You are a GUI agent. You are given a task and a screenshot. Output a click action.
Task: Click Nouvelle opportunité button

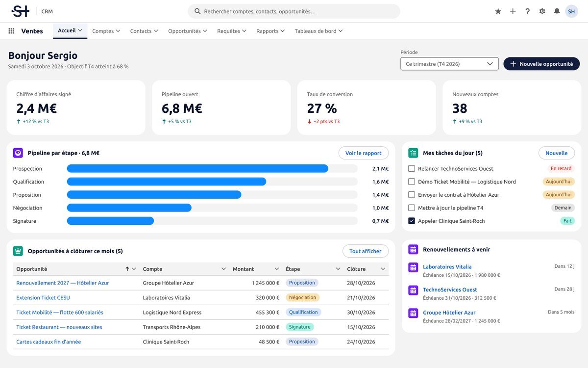(541, 64)
